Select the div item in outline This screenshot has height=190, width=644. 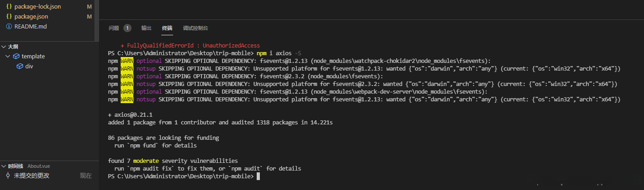(x=29, y=66)
